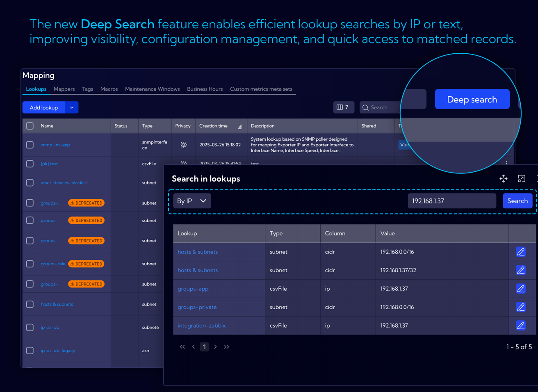This screenshot has width=538, height=392.
Task: Open the columns selector showing 7
Action: click(x=344, y=107)
